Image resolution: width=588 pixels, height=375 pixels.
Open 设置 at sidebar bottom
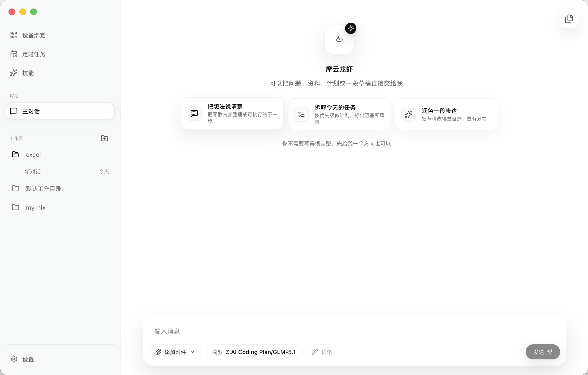pyautogui.click(x=60, y=359)
